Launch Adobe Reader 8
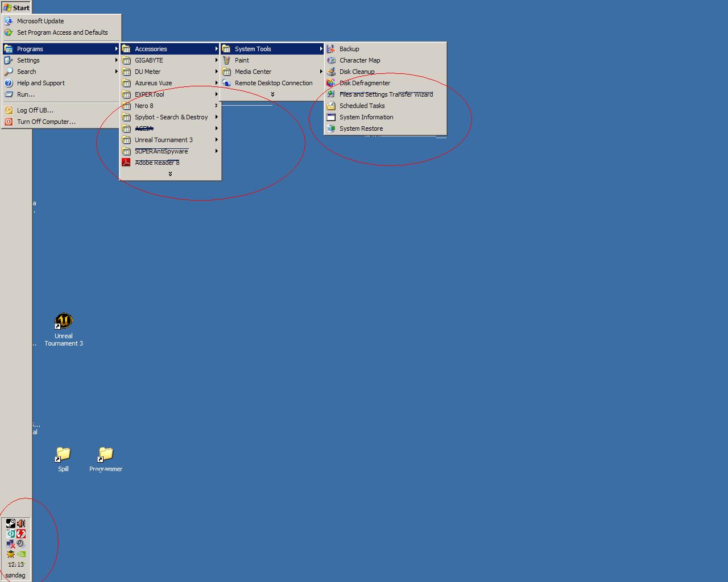The height and width of the screenshot is (582, 728). click(170, 163)
